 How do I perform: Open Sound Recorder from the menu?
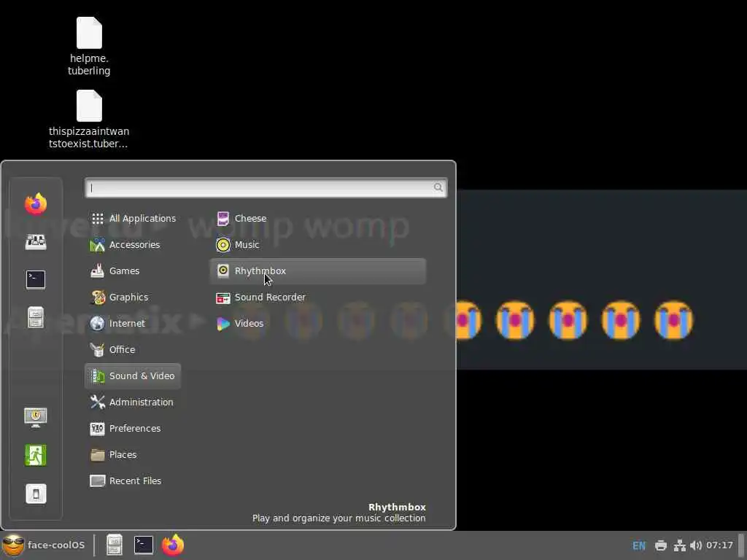[x=318, y=297]
